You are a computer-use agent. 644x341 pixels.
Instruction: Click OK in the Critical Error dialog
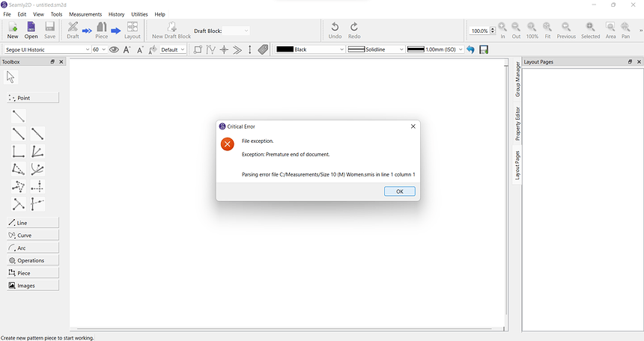(x=399, y=191)
